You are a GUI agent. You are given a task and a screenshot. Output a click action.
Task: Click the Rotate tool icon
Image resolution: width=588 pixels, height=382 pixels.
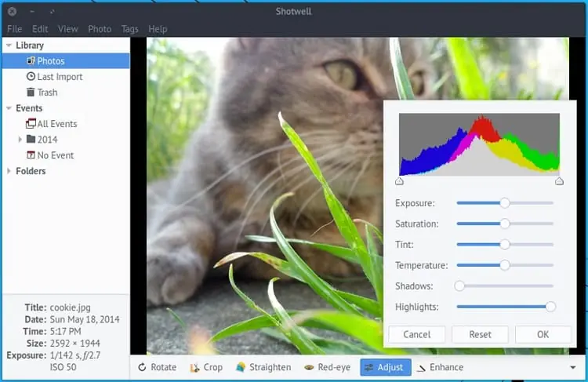(x=142, y=367)
